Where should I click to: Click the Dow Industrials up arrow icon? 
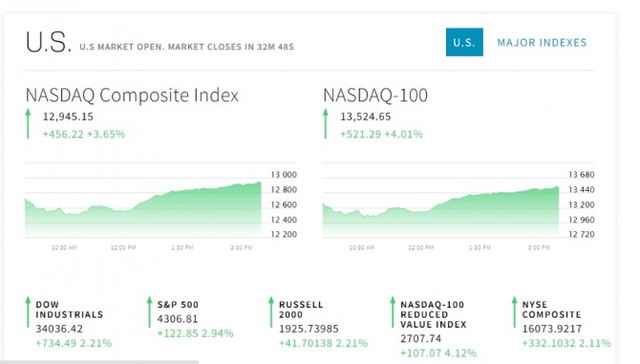(x=28, y=311)
